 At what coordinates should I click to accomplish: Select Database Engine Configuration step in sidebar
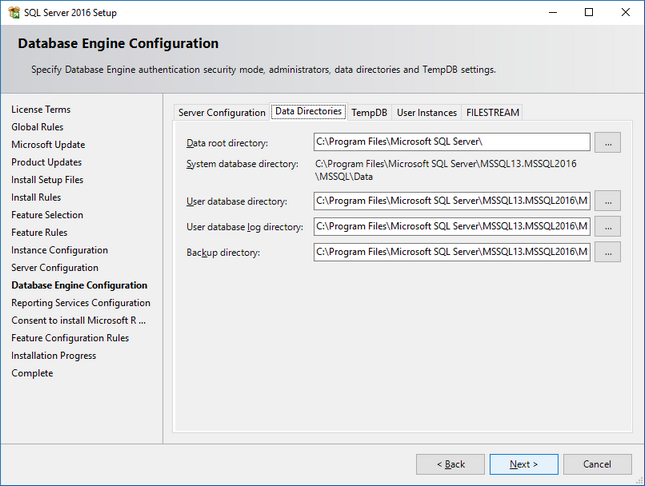[79, 285]
